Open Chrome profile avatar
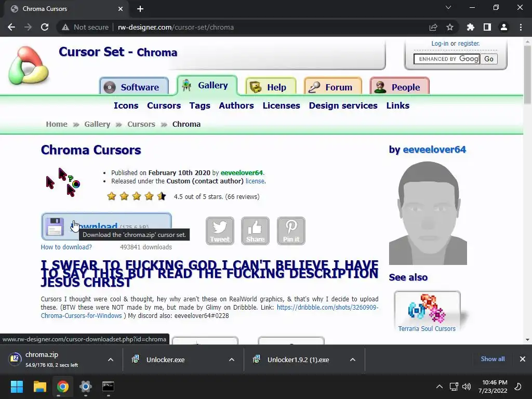 click(x=504, y=27)
